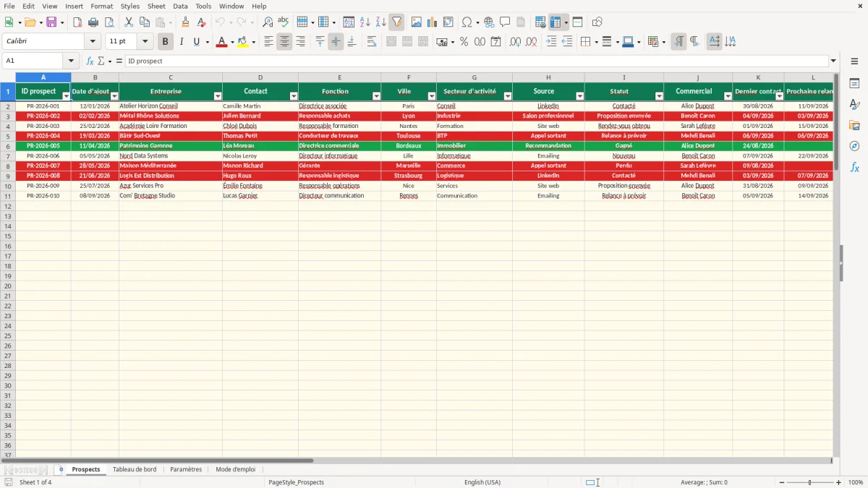Open the Styles menu
Viewport: 868px width, 488px height.
(x=130, y=6)
